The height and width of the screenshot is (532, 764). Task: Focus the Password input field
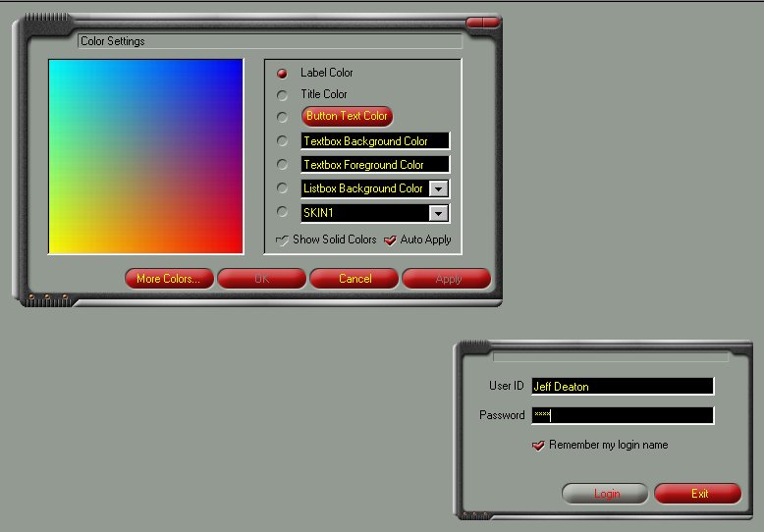pyautogui.click(x=622, y=415)
